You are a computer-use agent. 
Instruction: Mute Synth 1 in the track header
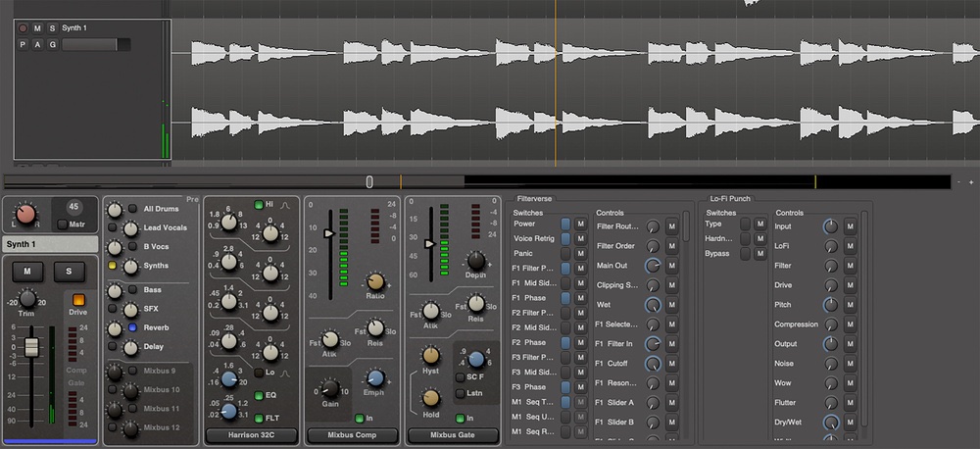click(x=37, y=28)
